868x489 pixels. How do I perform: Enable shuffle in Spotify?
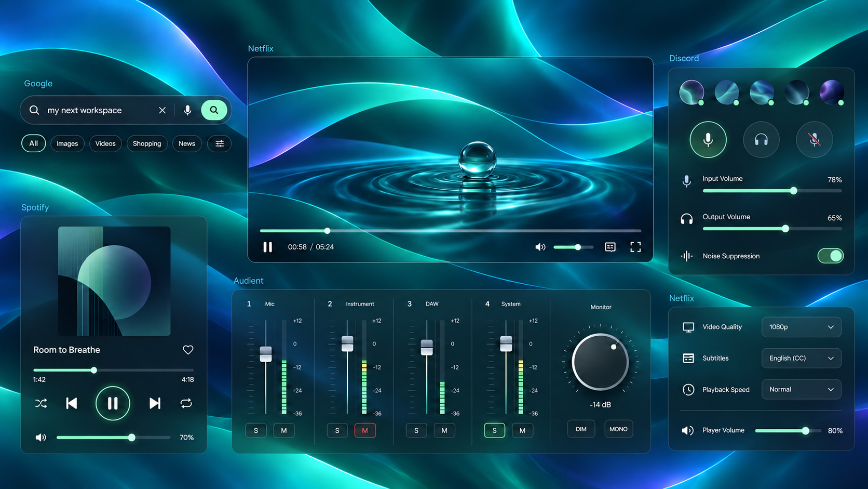point(41,403)
